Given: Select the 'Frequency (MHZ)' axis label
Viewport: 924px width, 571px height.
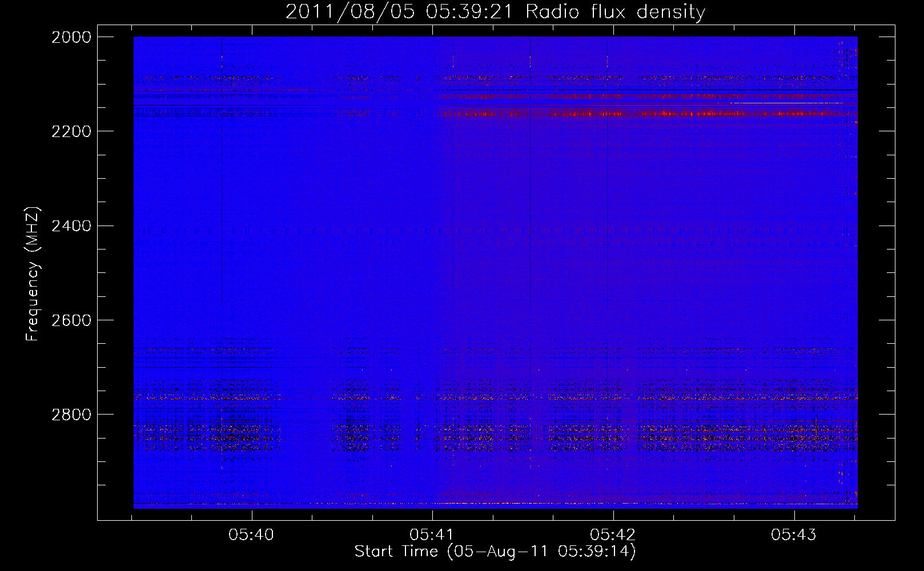Looking at the screenshot, I should pos(33,274).
